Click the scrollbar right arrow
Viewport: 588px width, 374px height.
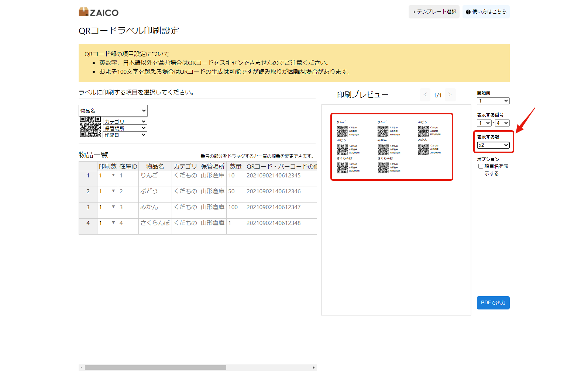click(314, 367)
